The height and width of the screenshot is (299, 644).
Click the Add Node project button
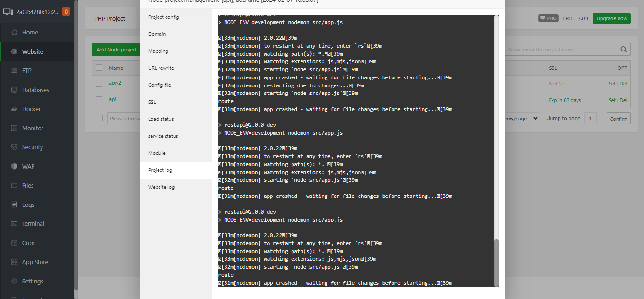pyautogui.click(x=116, y=50)
